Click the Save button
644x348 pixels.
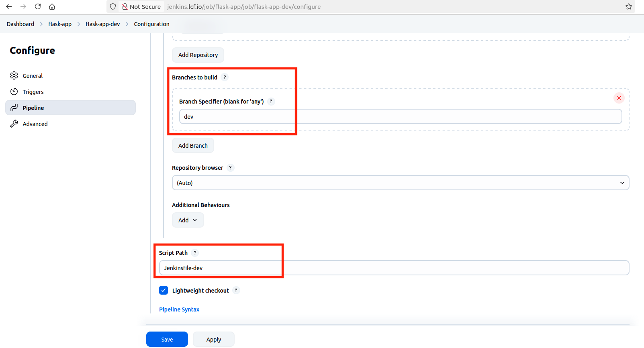point(167,340)
